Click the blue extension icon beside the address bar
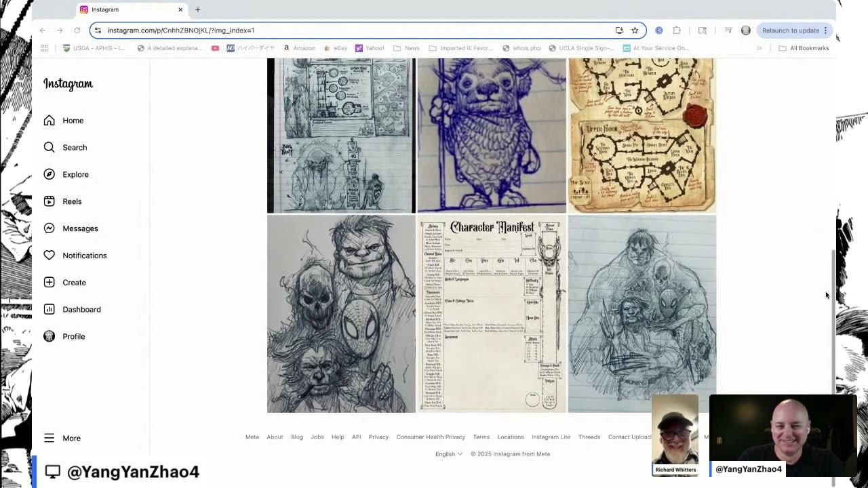This screenshot has height=488, width=868. [x=658, y=30]
